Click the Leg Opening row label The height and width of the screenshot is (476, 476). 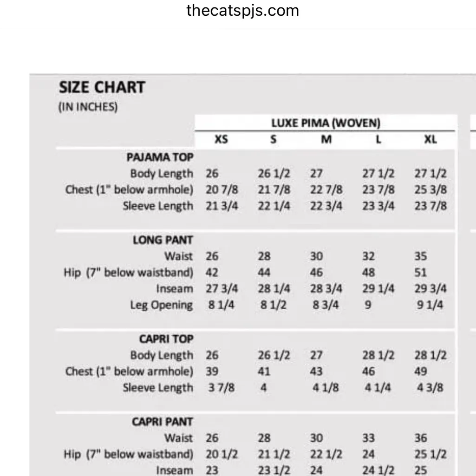(x=161, y=305)
